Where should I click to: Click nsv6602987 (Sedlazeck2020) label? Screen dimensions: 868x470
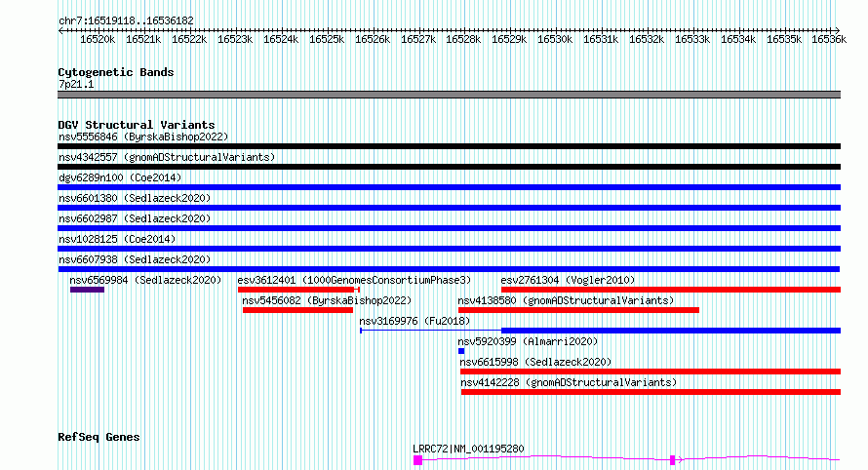(x=135, y=218)
